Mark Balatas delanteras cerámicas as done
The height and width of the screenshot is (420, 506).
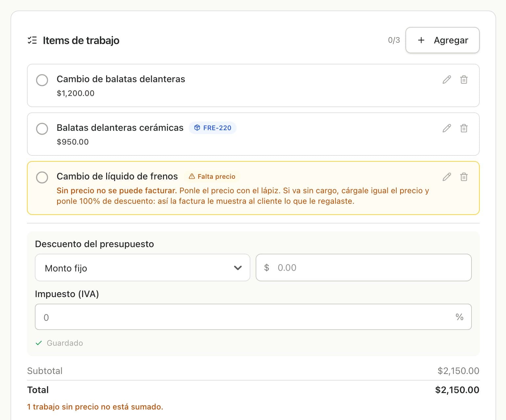(x=42, y=129)
